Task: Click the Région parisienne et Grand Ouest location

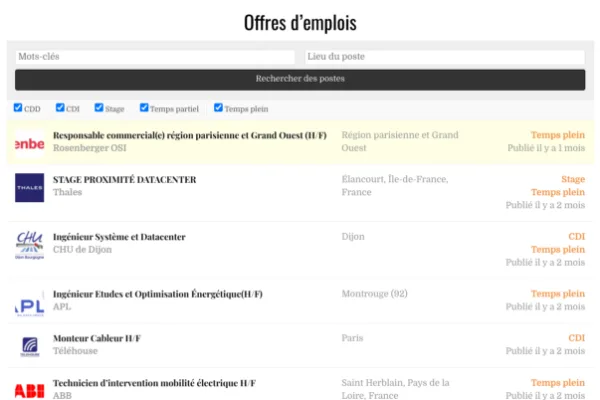Action: [x=400, y=141]
